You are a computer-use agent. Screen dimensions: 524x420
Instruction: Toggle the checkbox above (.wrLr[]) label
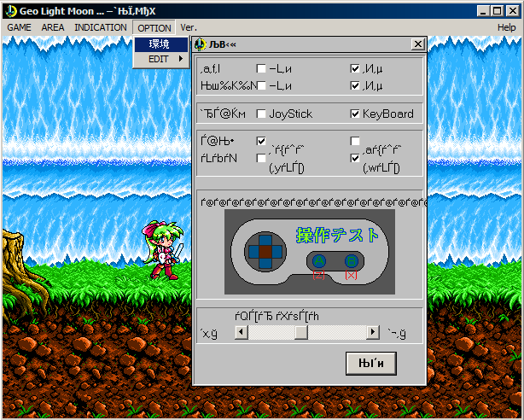[355, 158]
